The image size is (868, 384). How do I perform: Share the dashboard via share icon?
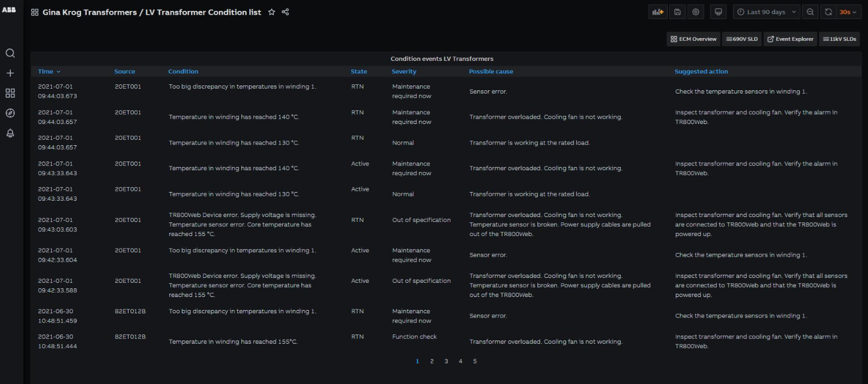[285, 12]
